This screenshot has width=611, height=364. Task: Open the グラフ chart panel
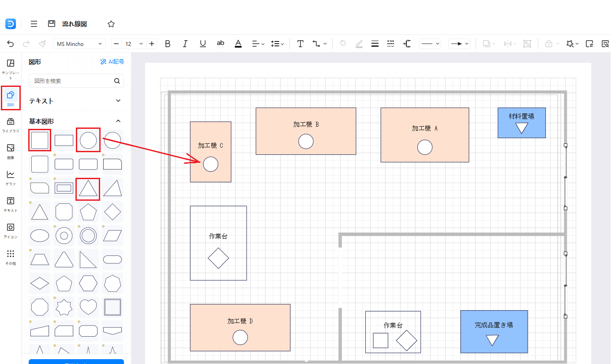[11, 177]
